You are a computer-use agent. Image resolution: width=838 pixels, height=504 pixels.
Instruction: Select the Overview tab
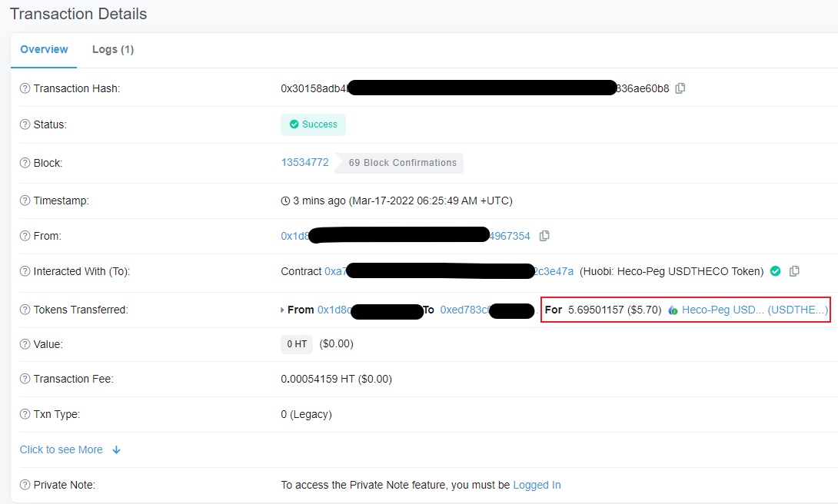click(44, 49)
